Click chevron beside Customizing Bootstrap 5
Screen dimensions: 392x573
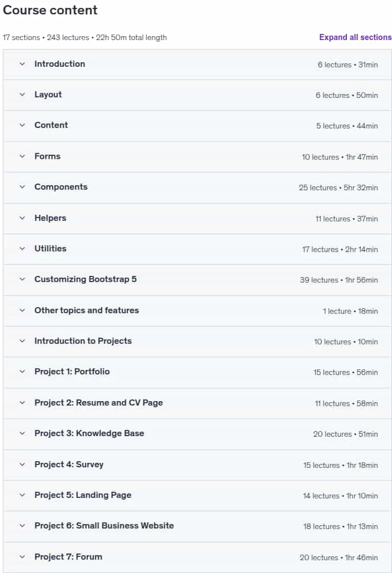[22, 280]
